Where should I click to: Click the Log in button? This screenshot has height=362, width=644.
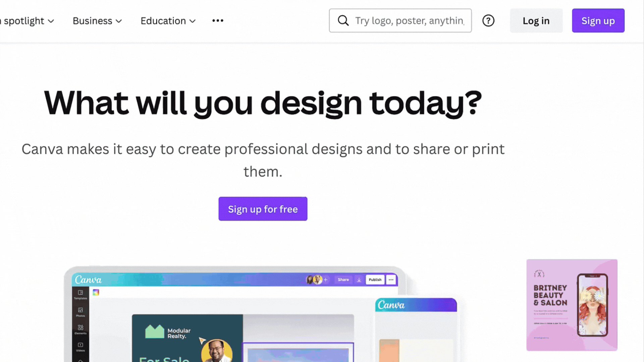(x=536, y=20)
